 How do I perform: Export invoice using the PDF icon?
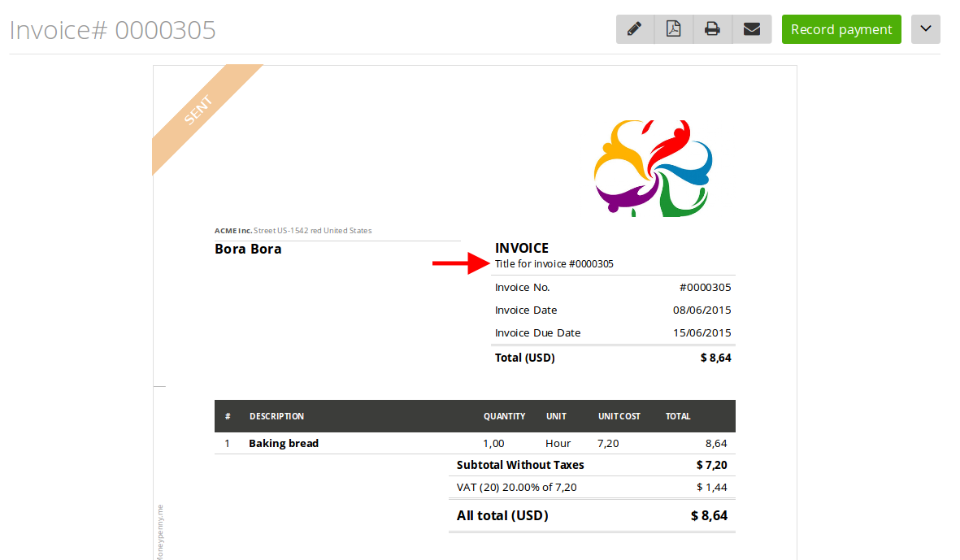[674, 29]
